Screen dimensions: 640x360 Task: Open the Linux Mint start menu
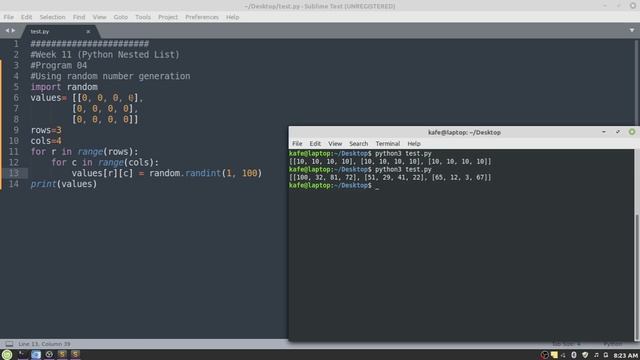tap(7, 355)
